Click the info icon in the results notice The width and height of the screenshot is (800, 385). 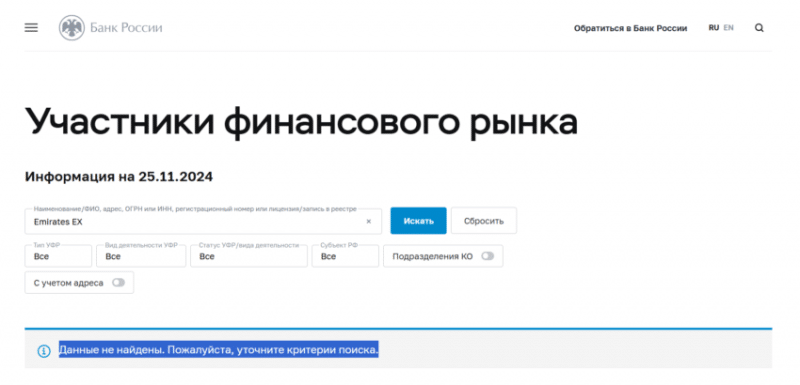pyautogui.click(x=44, y=351)
